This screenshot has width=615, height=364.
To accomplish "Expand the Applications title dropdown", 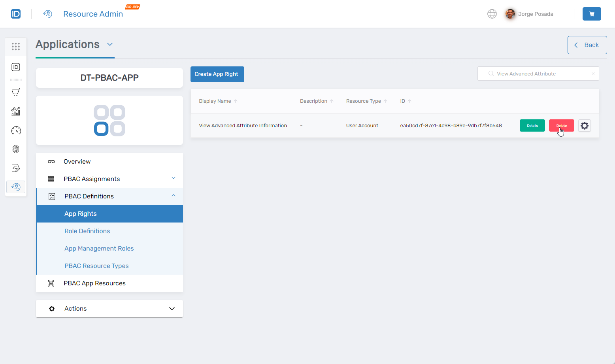I will click(x=110, y=44).
